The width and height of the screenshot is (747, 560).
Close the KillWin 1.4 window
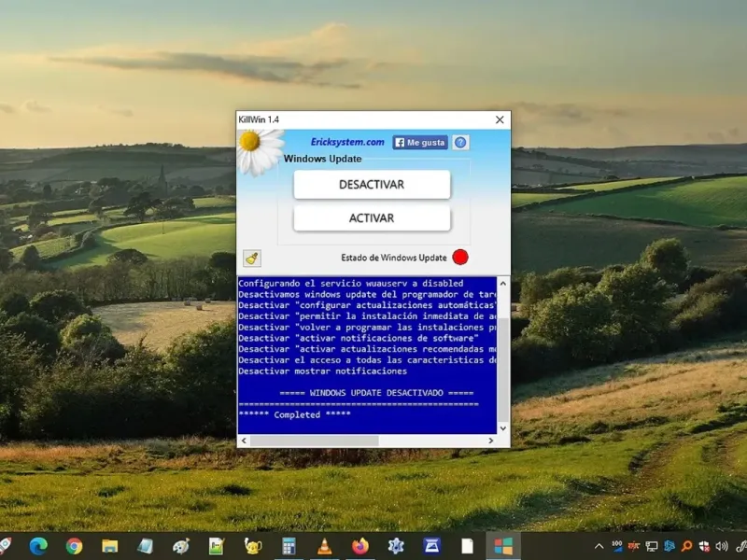click(x=500, y=120)
